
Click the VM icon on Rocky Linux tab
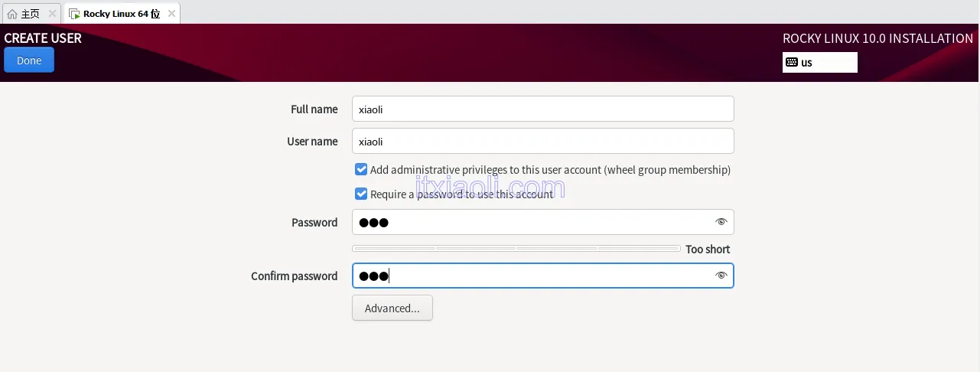click(x=74, y=14)
